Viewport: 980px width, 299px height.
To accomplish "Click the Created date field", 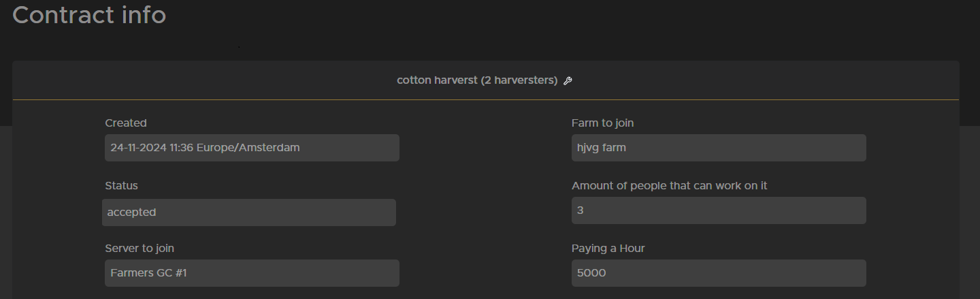I will (252, 148).
